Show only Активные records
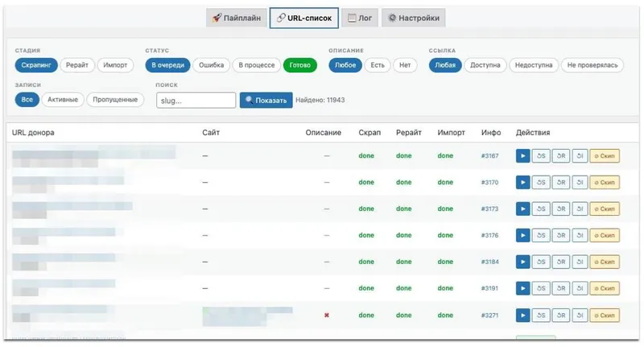 (x=63, y=99)
